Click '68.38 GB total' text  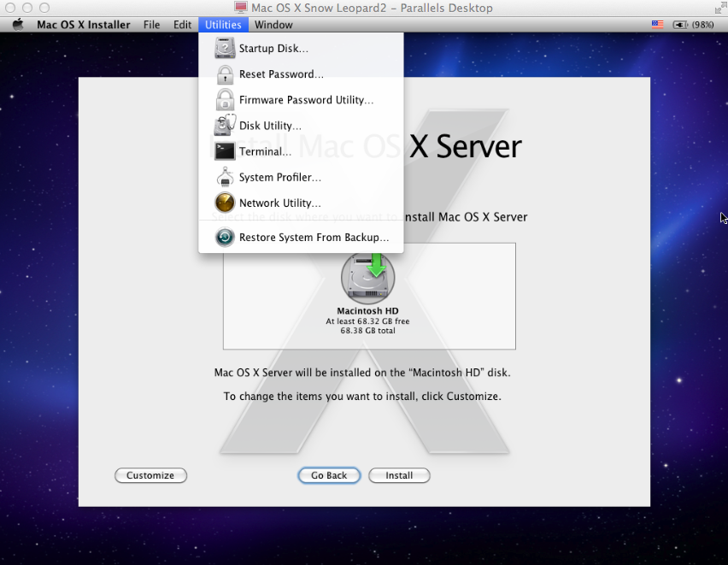tap(367, 330)
